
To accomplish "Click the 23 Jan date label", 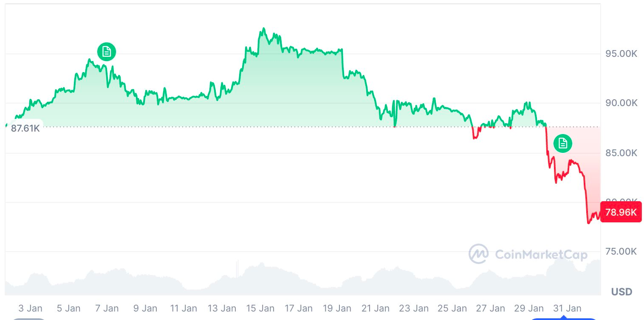I will click(414, 308).
